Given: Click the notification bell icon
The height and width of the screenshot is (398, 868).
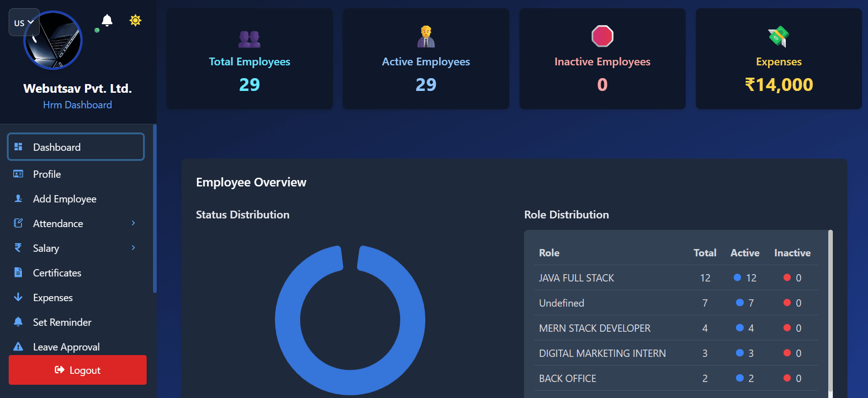Looking at the screenshot, I should tap(107, 21).
